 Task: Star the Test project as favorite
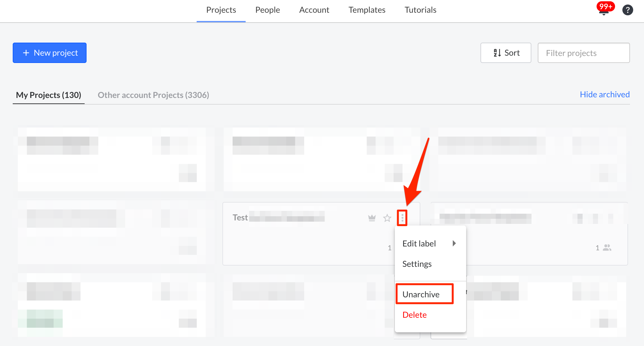click(387, 218)
